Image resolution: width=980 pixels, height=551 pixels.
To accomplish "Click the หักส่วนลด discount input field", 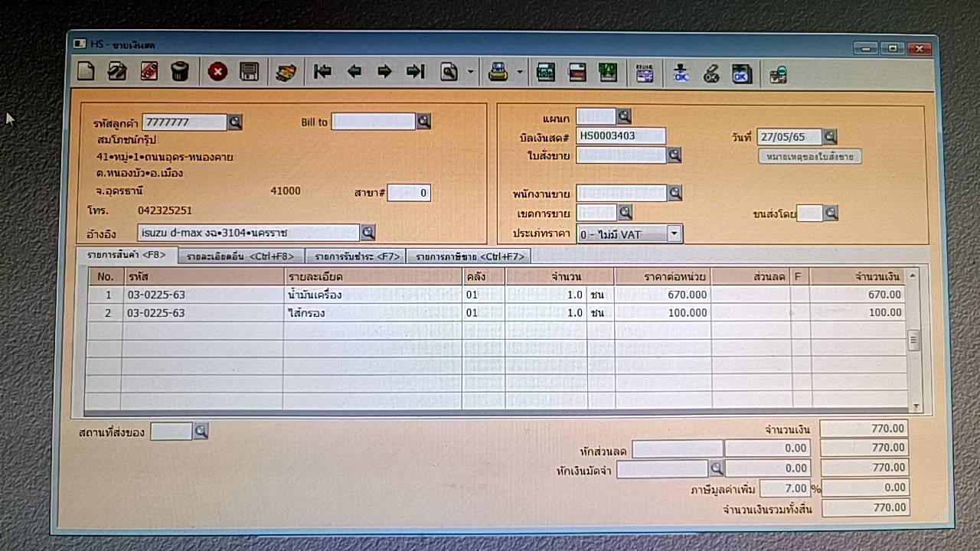I will (678, 448).
